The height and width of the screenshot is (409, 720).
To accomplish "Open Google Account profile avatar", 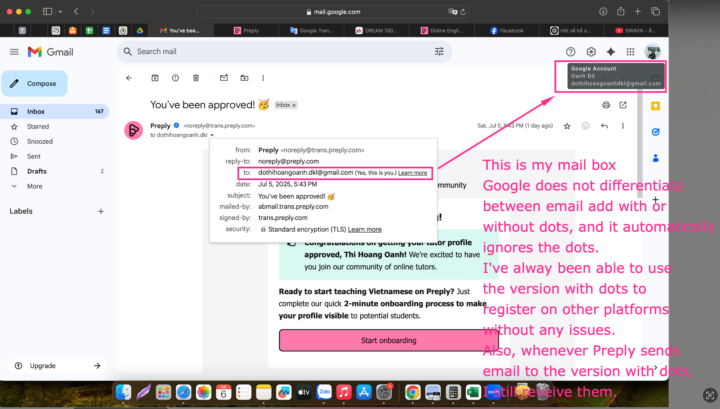I will pos(652,52).
